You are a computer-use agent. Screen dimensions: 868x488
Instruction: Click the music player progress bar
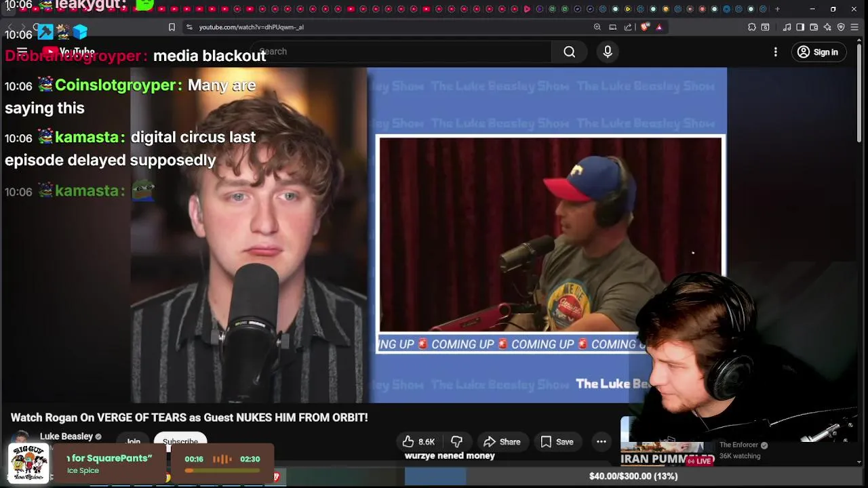222,470
